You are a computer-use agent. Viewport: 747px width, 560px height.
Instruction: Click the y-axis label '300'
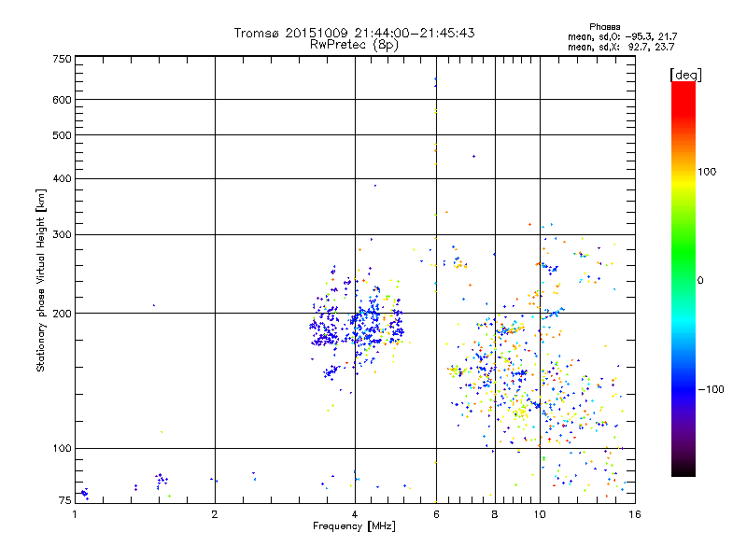coord(62,234)
